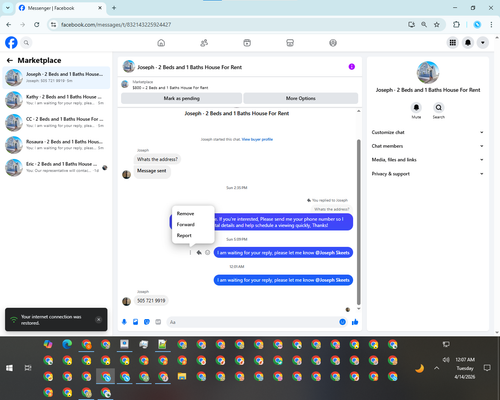Bookmark this page with the star icon
Screen dimensions: 500x400
tap(437, 25)
